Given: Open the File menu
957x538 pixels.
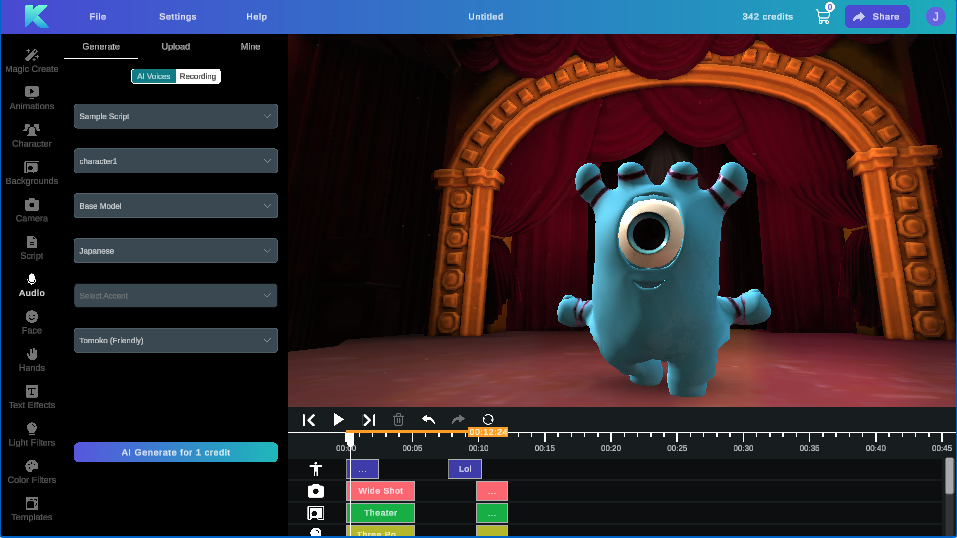Looking at the screenshot, I should (x=97, y=17).
